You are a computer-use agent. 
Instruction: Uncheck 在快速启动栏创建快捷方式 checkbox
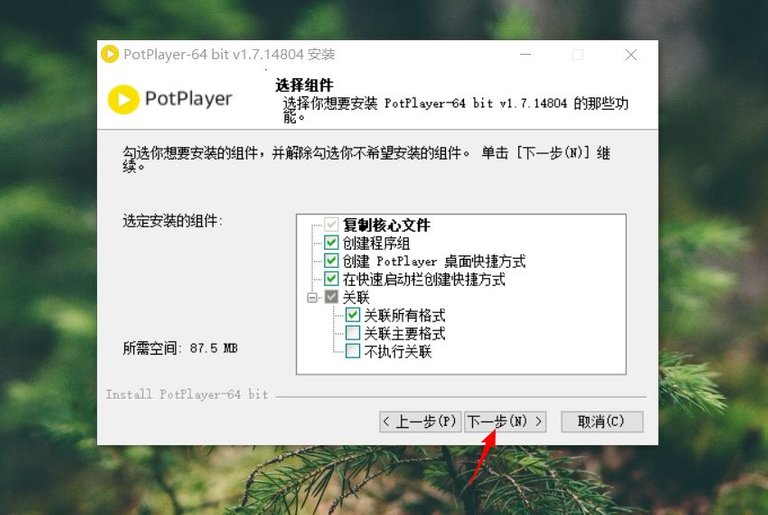pyautogui.click(x=331, y=279)
